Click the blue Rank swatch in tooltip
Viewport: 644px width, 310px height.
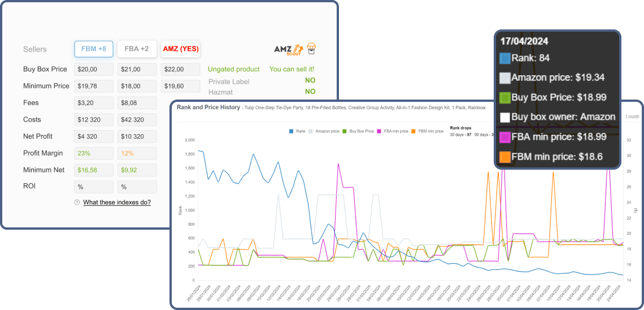coord(505,58)
